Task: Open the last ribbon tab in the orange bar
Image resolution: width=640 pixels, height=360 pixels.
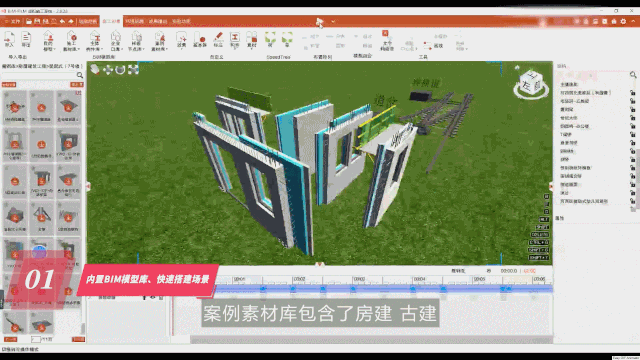Action: 181,21
